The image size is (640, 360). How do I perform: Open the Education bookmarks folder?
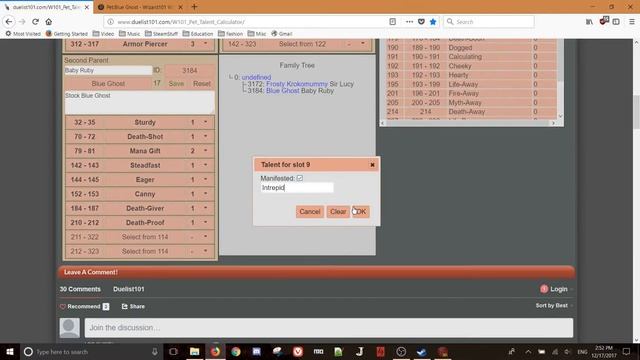[198, 33]
